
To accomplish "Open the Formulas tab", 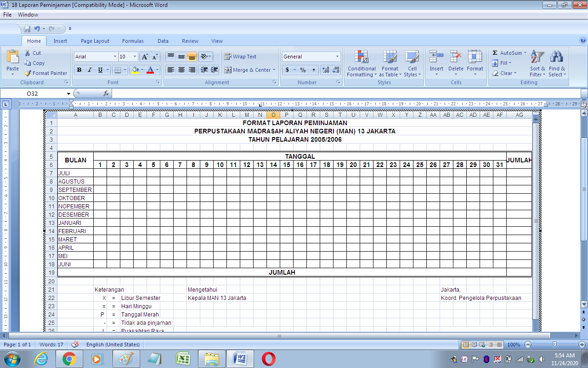I will pos(133,41).
